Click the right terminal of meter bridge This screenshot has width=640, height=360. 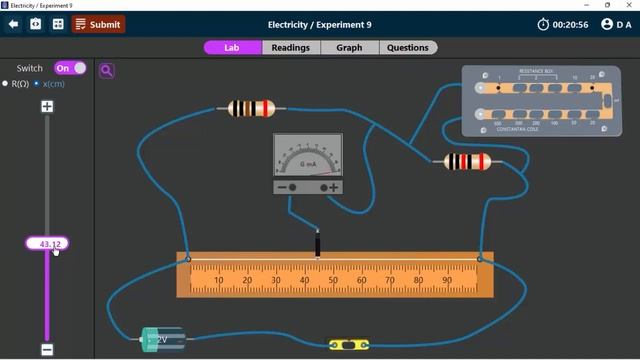pos(480,259)
